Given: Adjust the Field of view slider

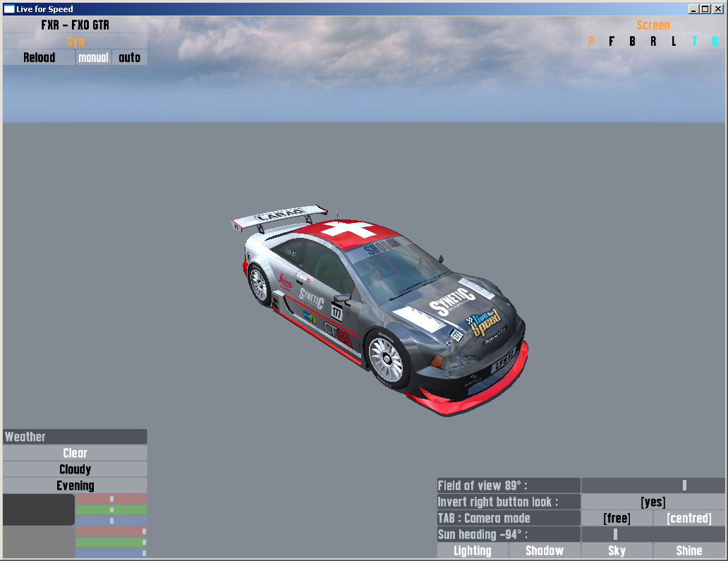Looking at the screenshot, I should pos(653,485).
